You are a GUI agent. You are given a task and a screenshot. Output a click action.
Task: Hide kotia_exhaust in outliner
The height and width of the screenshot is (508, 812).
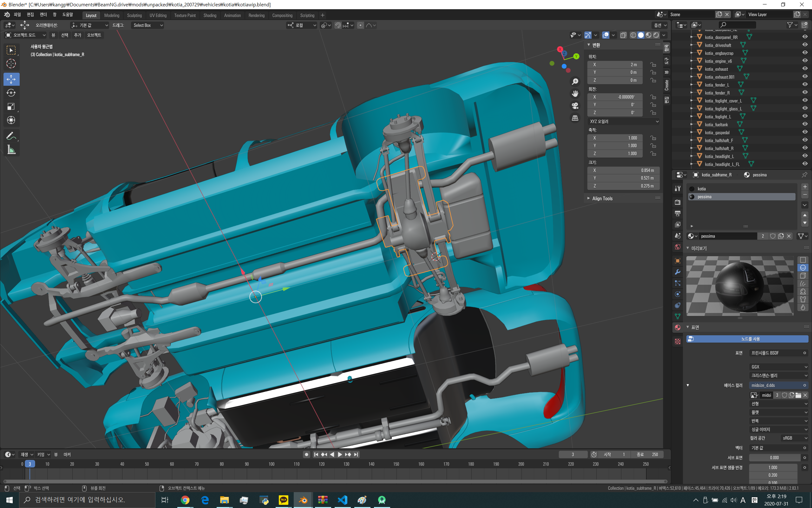click(805, 69)
